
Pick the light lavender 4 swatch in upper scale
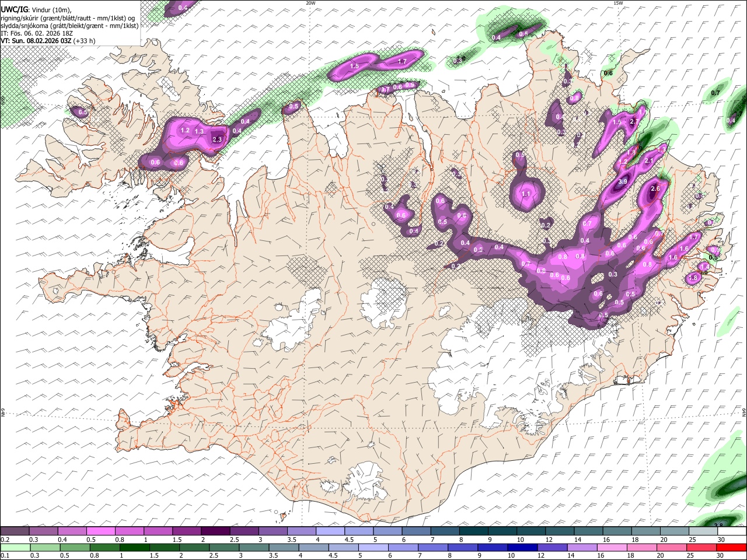[x=329, y=531]
